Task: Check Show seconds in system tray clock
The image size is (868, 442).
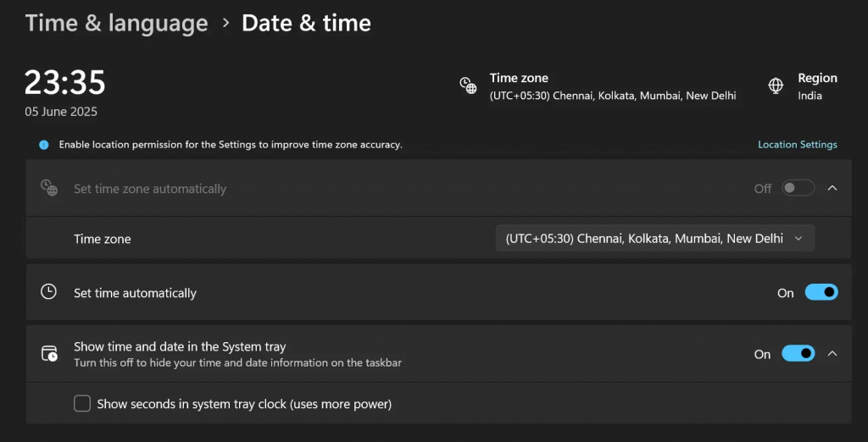Action: pyautogui.click(x=82, y=404)
